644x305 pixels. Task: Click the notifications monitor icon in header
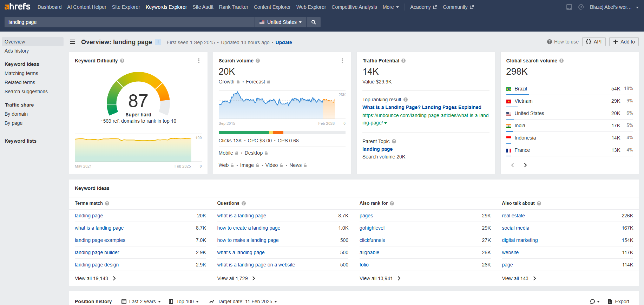click(x=569, y=7)
